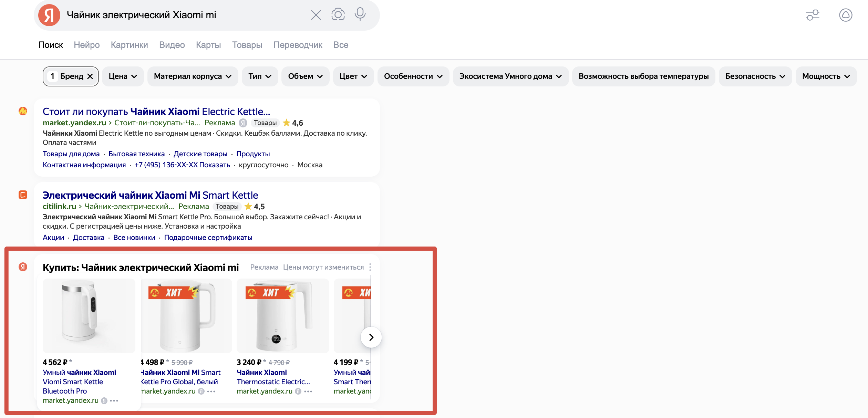Viewport: 868px width, 418px height.
Task: Toggle Возможность выбора температуры filter
Action: pyautogui.click(x=643, y=76)
